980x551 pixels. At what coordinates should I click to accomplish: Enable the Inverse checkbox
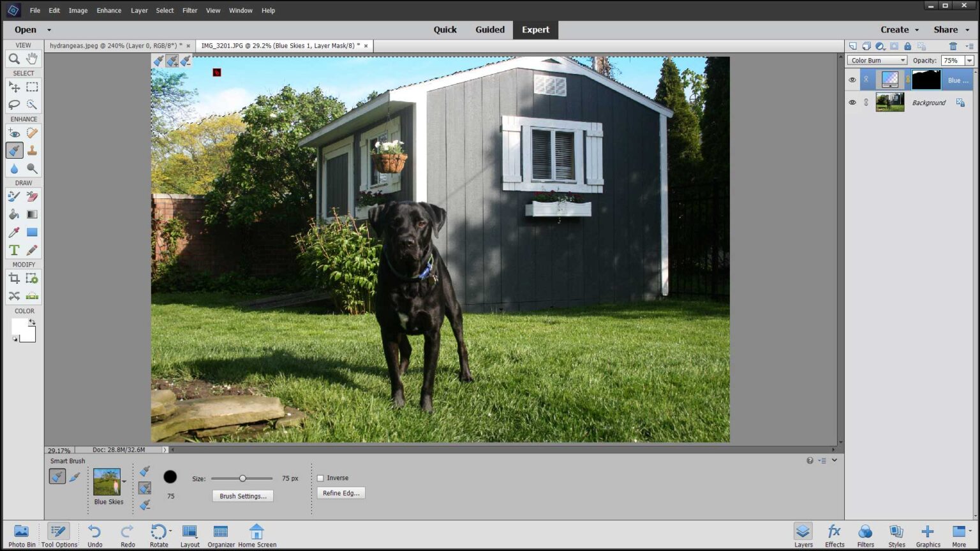320,478
